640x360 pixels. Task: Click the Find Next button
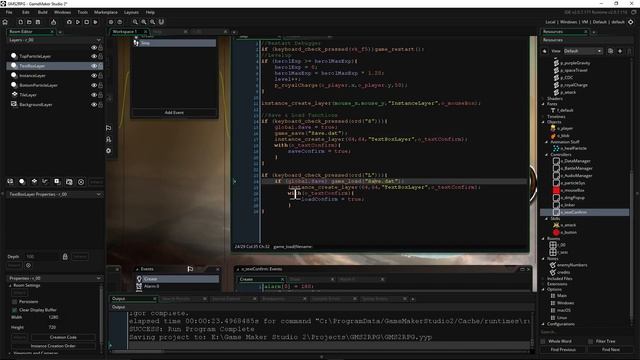pos(611,350)
